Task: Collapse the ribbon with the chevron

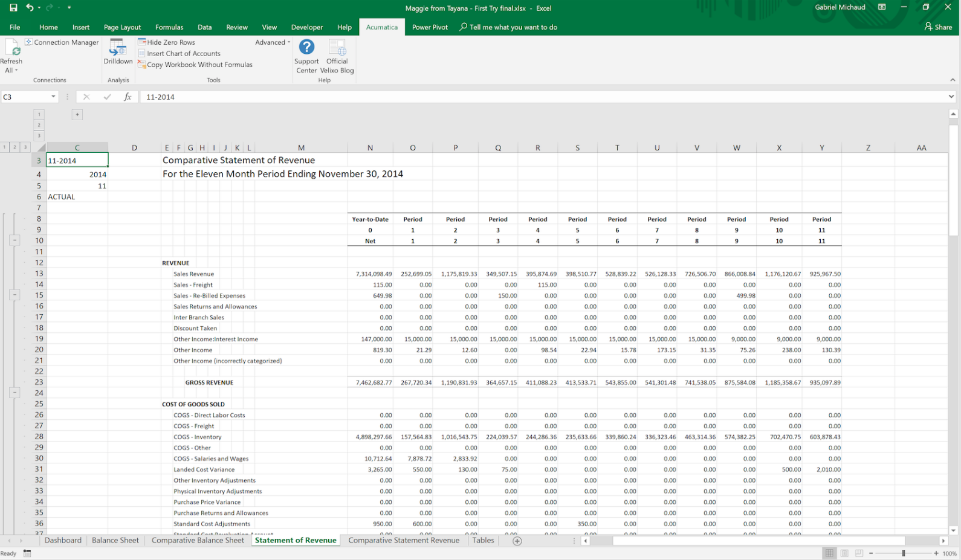Action: pos(953,80)
